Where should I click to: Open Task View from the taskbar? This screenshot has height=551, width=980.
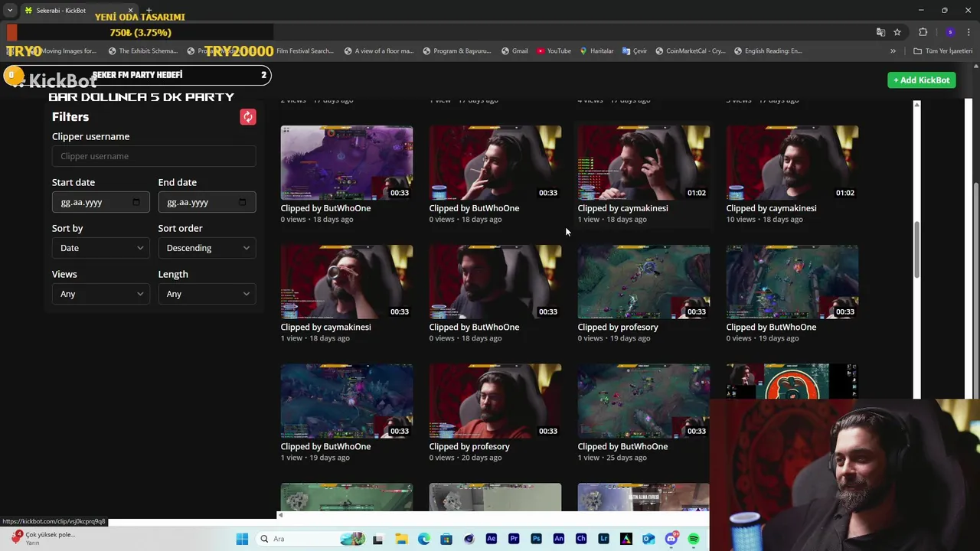[x=377, y=539]
